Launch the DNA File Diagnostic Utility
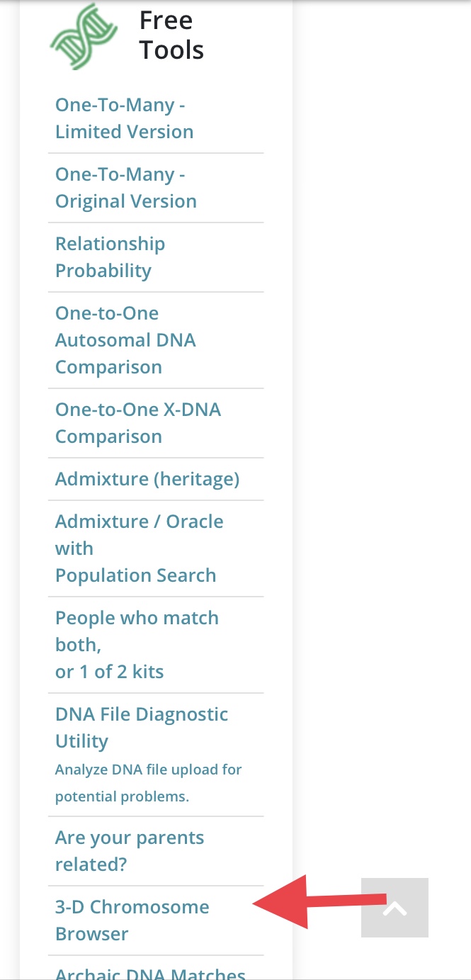 [x=142, y=727]
